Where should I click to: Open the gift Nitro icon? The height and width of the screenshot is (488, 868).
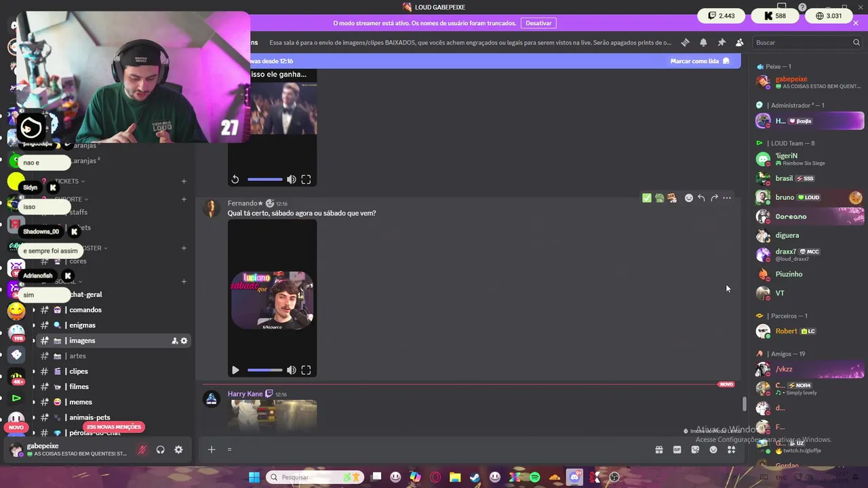658,449
